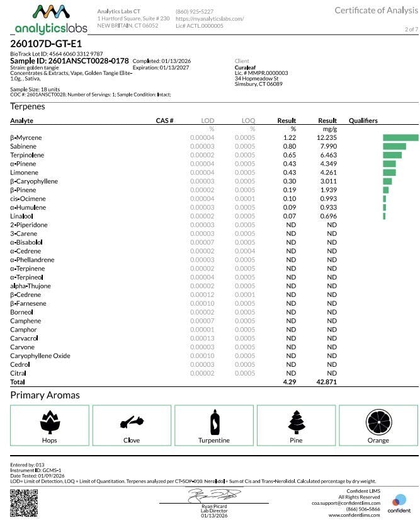420x520 pixels.
Task: Click the Qualifiers column header
Action: [x=363, y=120]
